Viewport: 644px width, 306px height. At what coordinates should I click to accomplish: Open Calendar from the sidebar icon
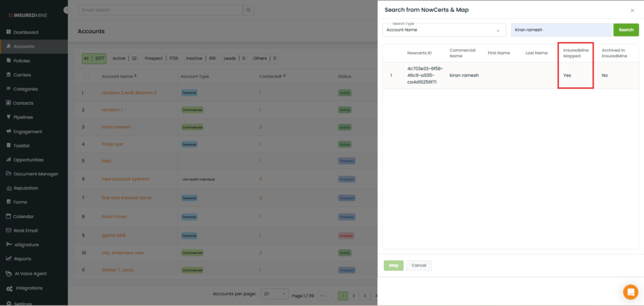coord(8,216)
